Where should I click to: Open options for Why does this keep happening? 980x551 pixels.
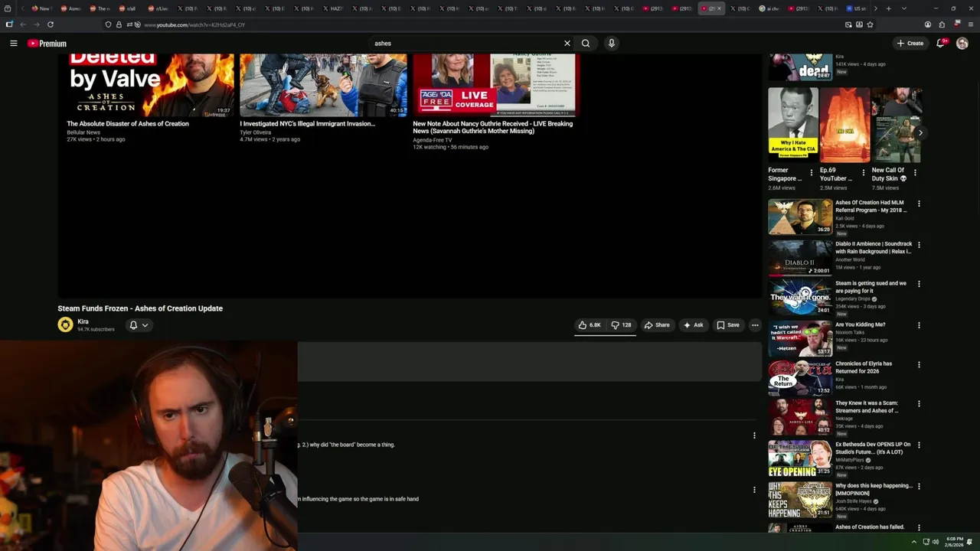point(919,487)
